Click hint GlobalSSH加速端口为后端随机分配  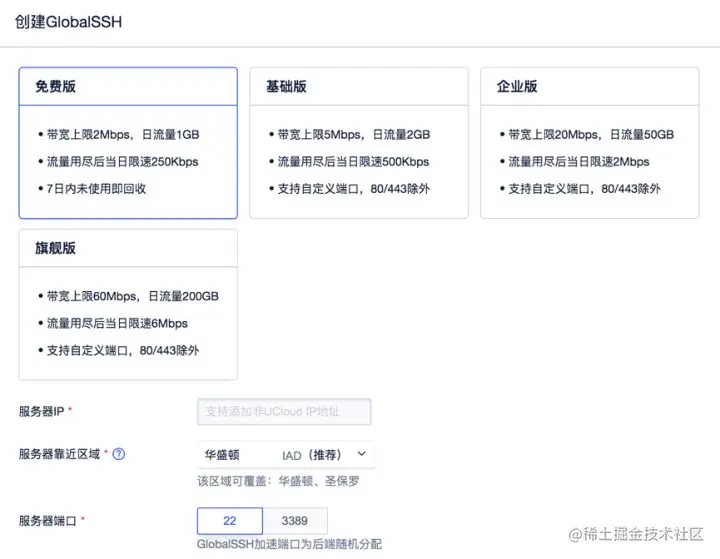click(289, 544)
